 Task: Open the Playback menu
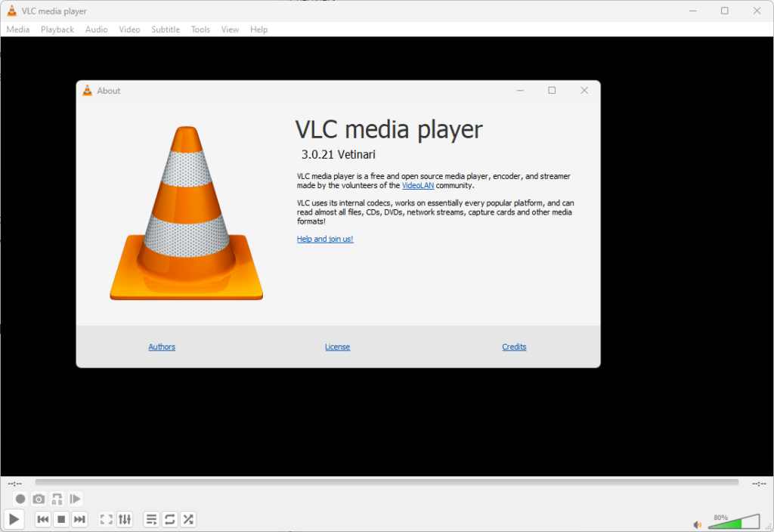pyautogui.click(x=57, y=29)
